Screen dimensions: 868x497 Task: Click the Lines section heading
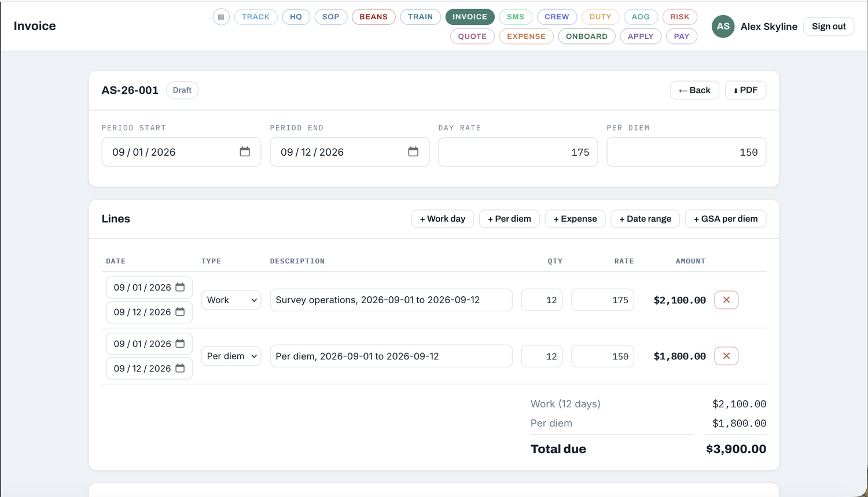[116, 219]
